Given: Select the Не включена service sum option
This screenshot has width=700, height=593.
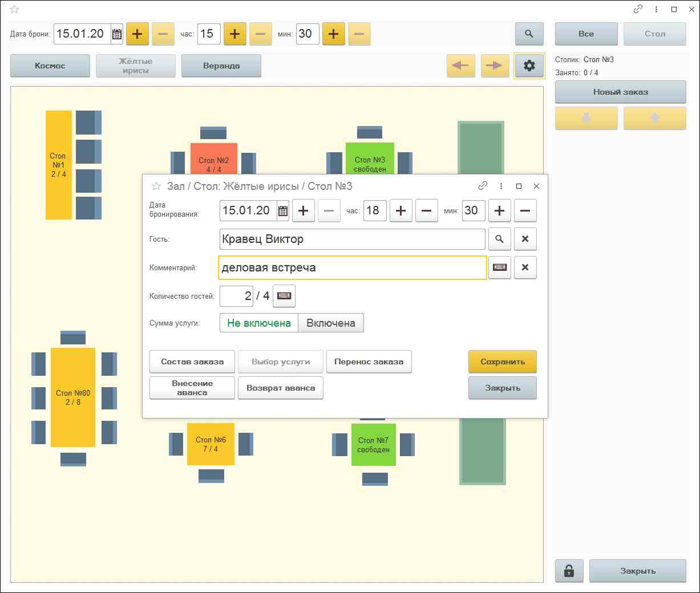Looking at the screenshot, I should (259, 323).
